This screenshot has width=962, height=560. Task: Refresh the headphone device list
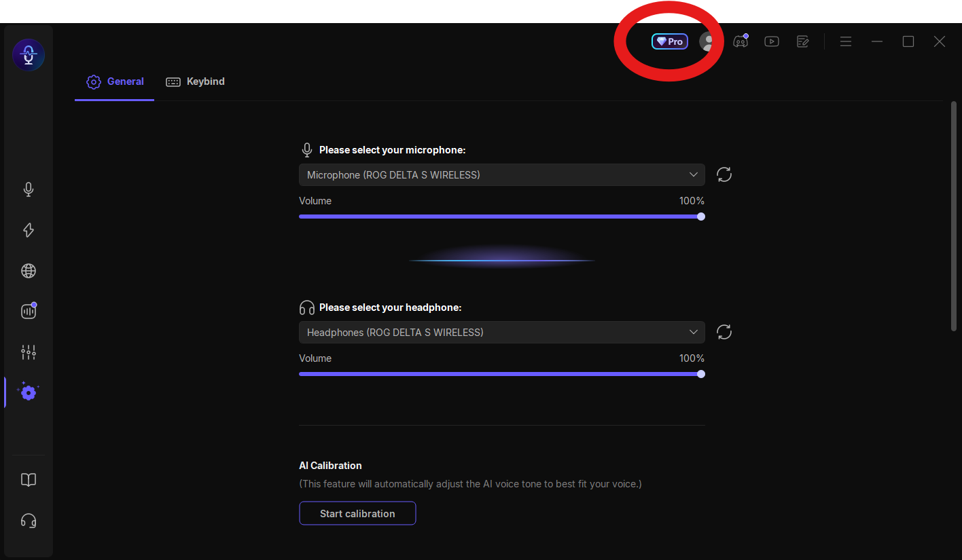724,332
